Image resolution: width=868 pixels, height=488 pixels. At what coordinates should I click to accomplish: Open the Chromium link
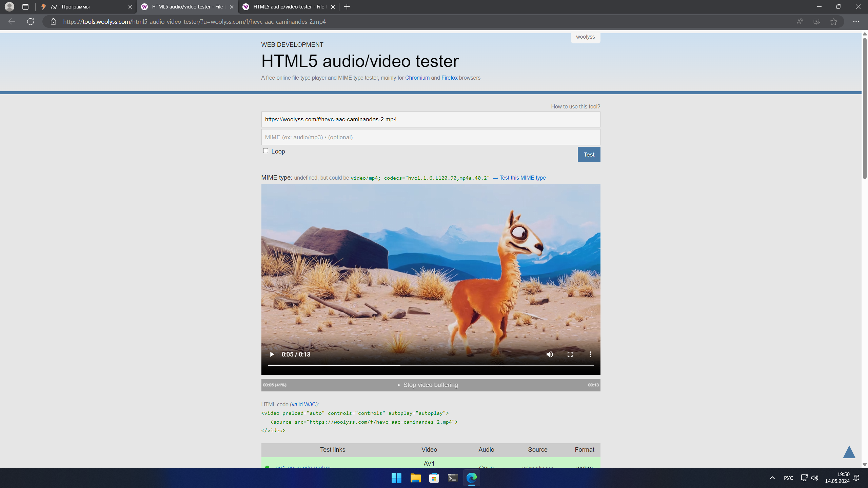pos(417,78)
